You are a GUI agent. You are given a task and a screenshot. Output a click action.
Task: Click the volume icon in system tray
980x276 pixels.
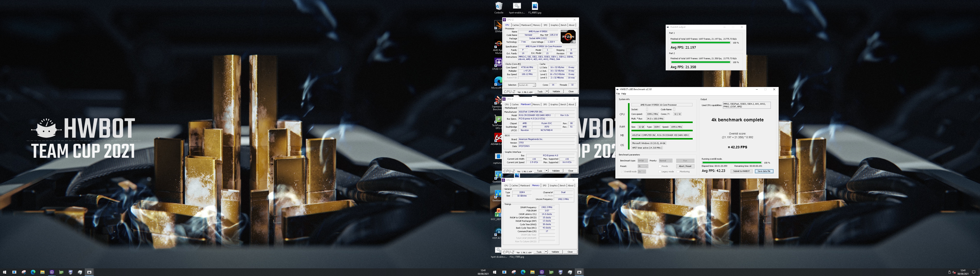[x=954, y=272]
